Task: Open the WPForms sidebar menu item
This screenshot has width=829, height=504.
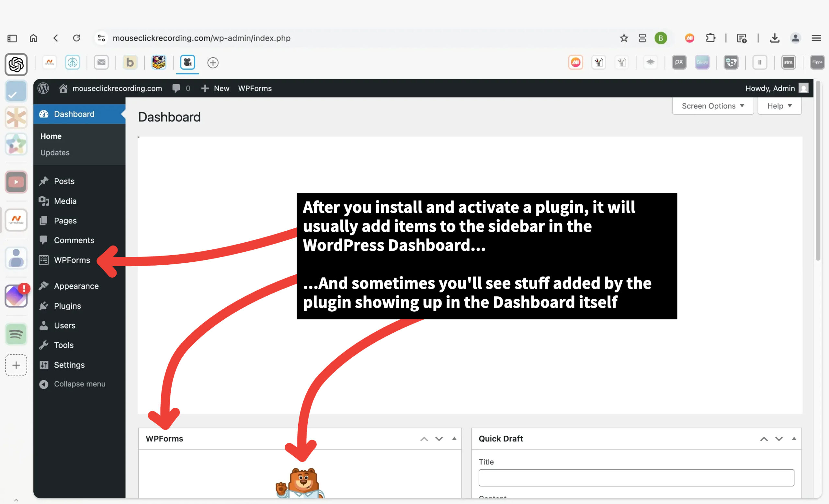Action: [72, 260]
